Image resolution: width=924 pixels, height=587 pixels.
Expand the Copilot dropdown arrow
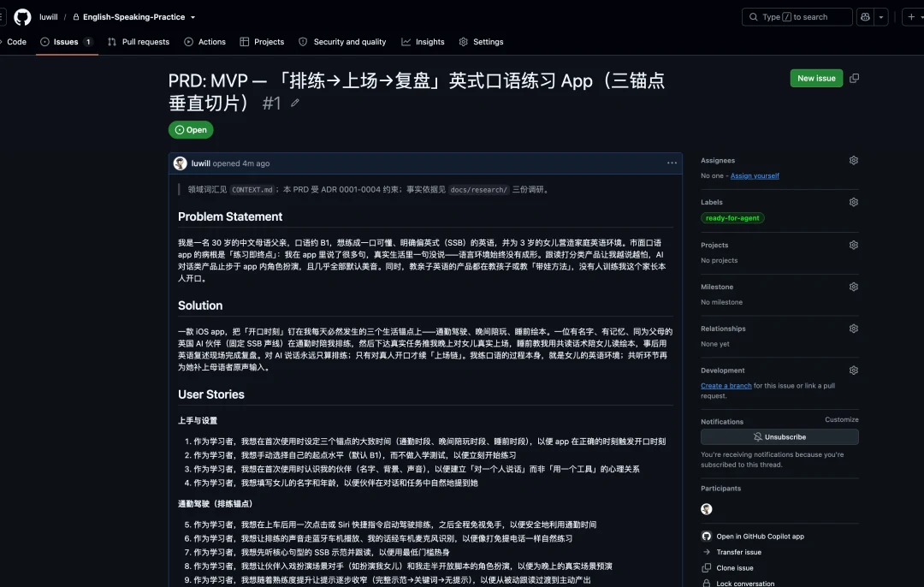point(881,17)
